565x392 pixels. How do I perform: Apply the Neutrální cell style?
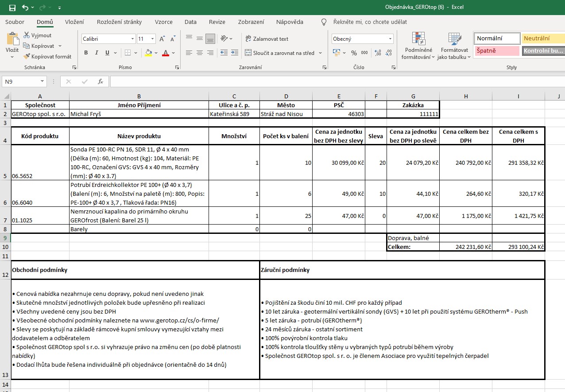tap(543, 39)
